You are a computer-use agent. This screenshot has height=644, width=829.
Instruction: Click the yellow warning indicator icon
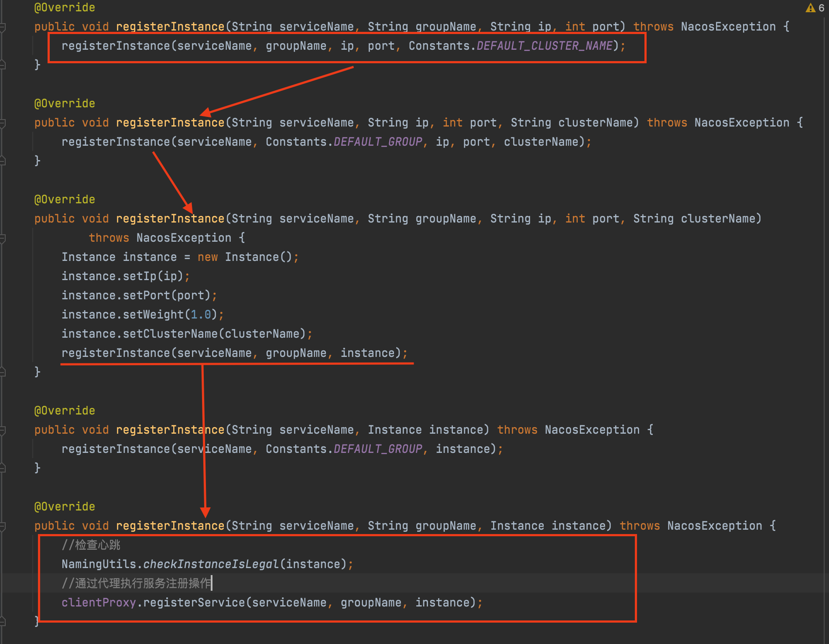point(810,8)
